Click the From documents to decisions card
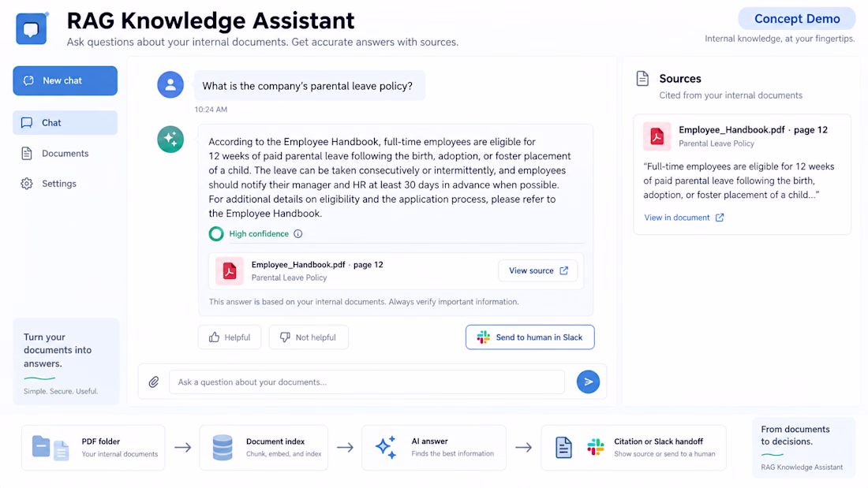 pyautogui.click(x=803, y=447)
